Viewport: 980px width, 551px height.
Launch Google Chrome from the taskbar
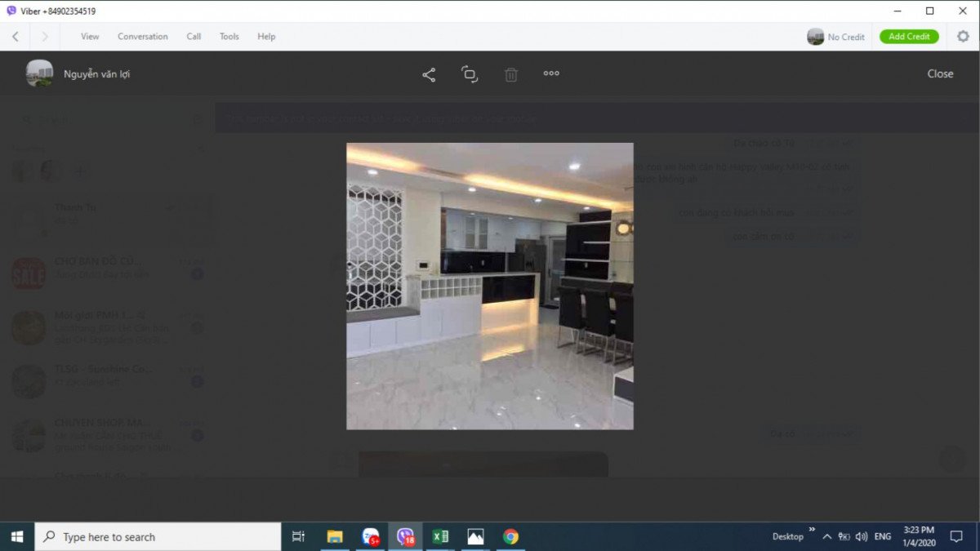pyautogui.click(x=510, y=536)
